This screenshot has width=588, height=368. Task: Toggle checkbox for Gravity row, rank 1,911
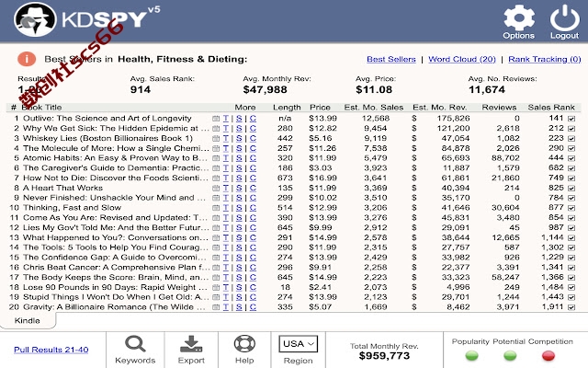point(571,307)
